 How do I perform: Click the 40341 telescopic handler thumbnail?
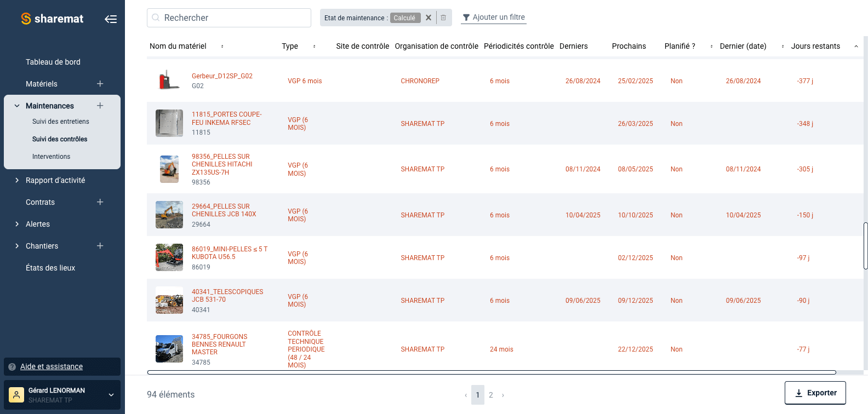pyautogui.click(x=169, y=300)
